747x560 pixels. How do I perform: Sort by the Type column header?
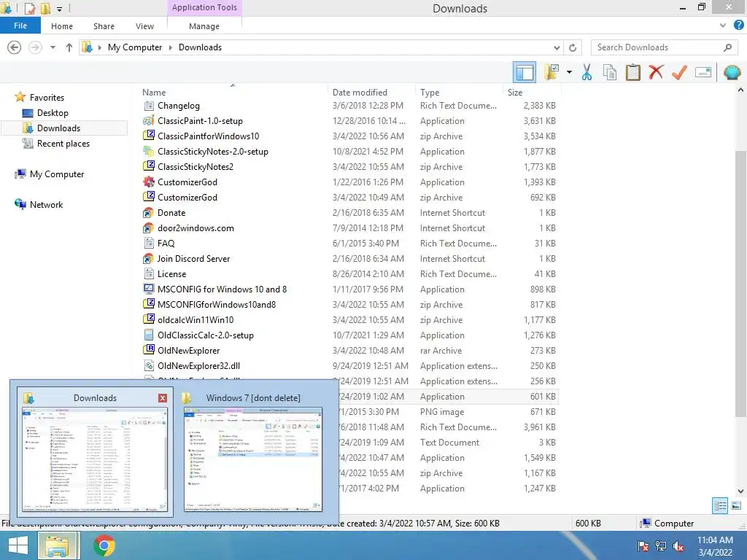tap(430, 93)
